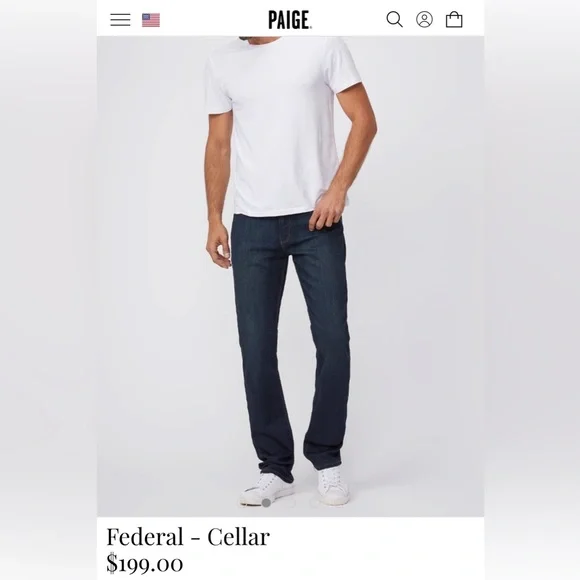Open the shopping bag icon
The image size is (580, 580).
454,20
